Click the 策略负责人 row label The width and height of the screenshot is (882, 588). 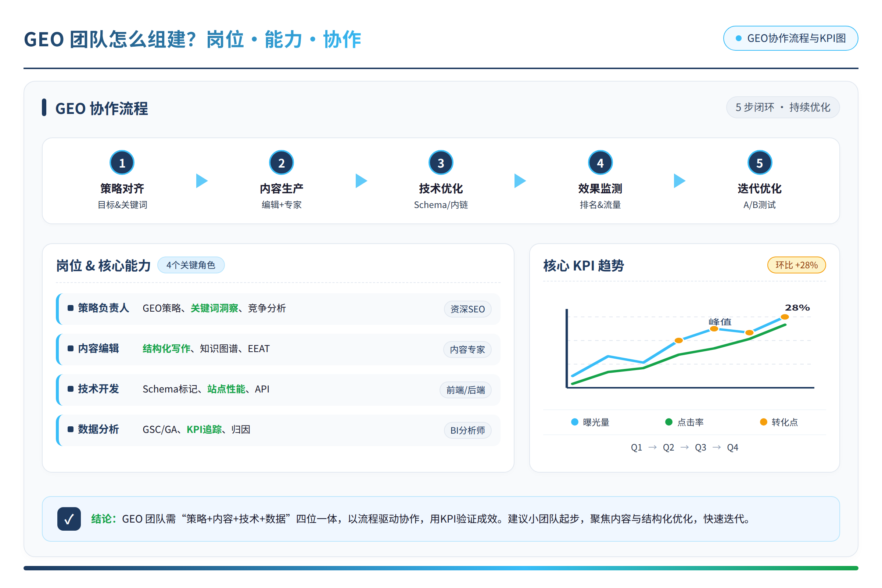tap(104, 308)
